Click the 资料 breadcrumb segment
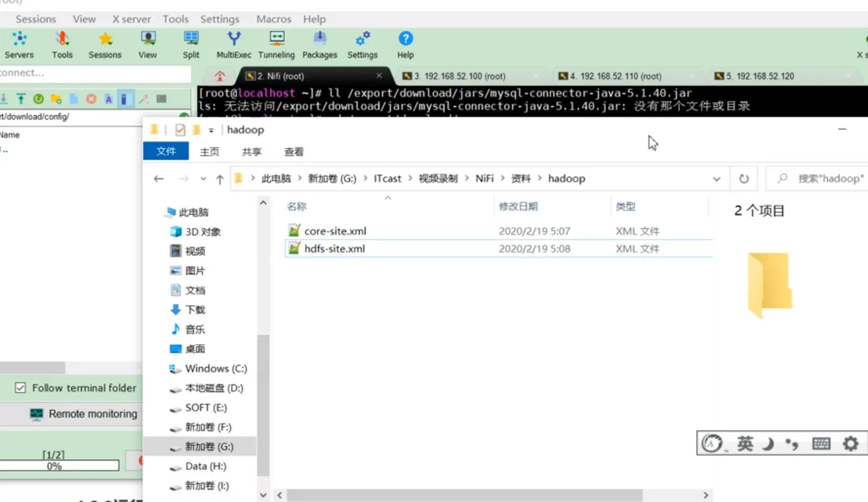Screen dimensions: 868x502 [x=521, y=179]
